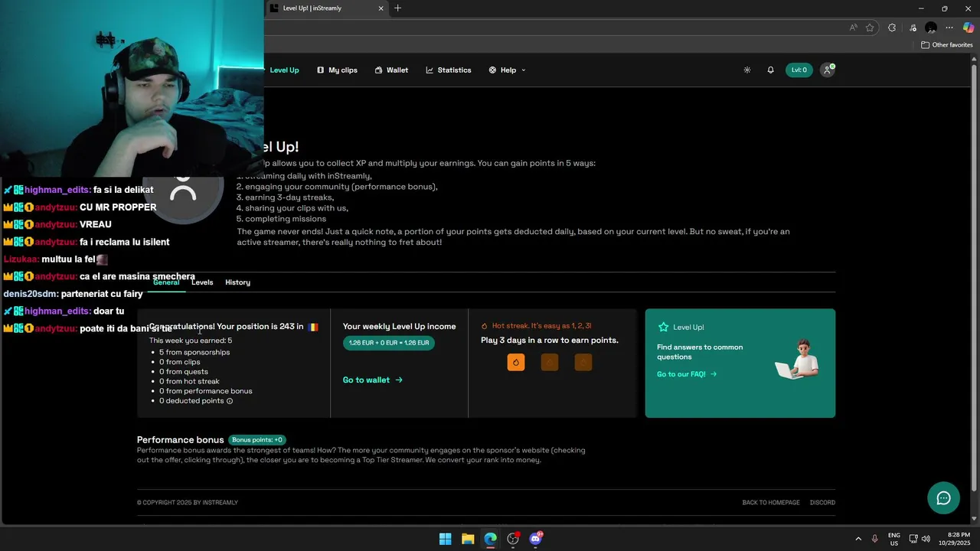Click the media control music icon
980x551 pixels.
tap(913, 28)
